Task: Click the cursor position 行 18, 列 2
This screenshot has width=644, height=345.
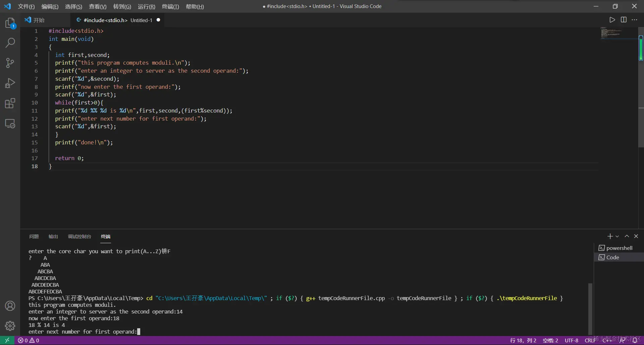Action: 523,340
